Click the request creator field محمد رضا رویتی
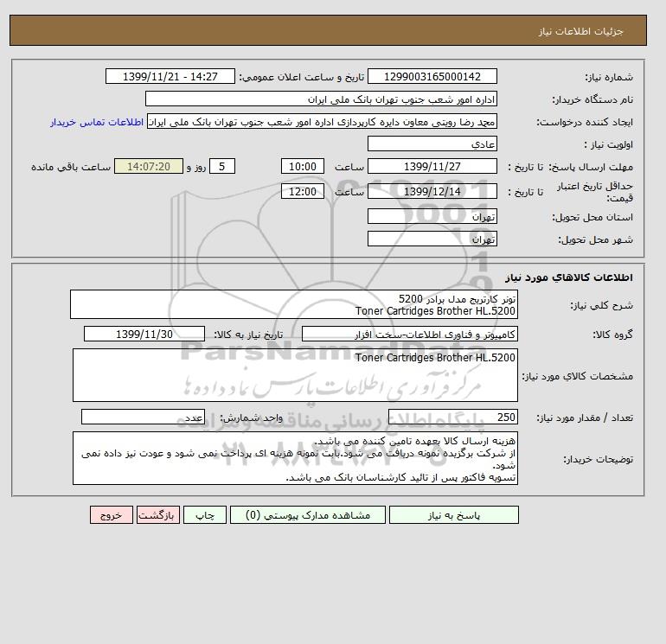 tap(322, 122)
